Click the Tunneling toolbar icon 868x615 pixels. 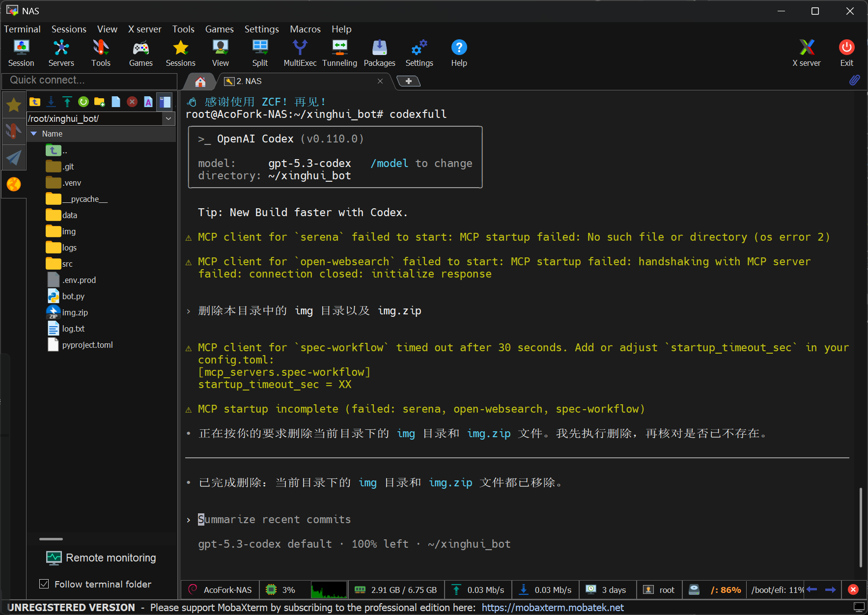click(339, 53)
